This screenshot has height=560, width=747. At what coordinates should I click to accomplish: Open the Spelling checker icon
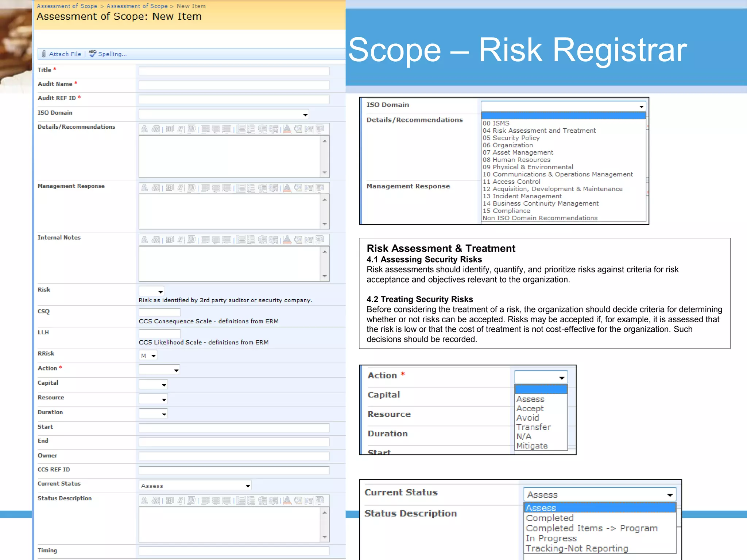(x=93, y=54)
